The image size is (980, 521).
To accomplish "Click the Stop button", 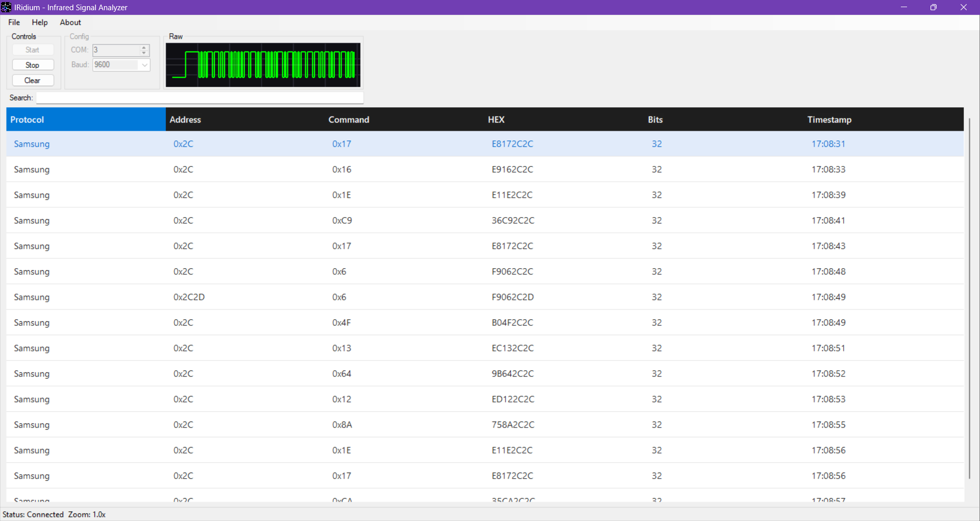I will pyautogui.click(x=33, y=65).
